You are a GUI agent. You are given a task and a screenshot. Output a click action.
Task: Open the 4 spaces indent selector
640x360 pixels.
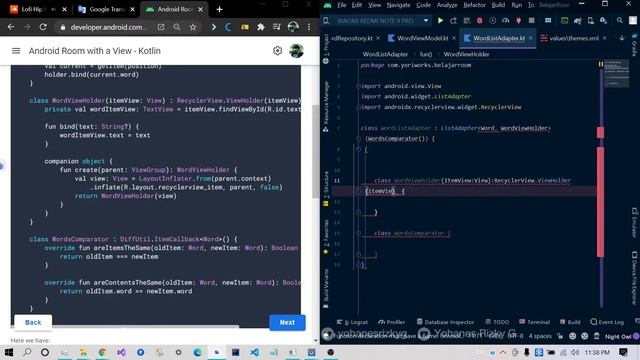coord(540,336)
